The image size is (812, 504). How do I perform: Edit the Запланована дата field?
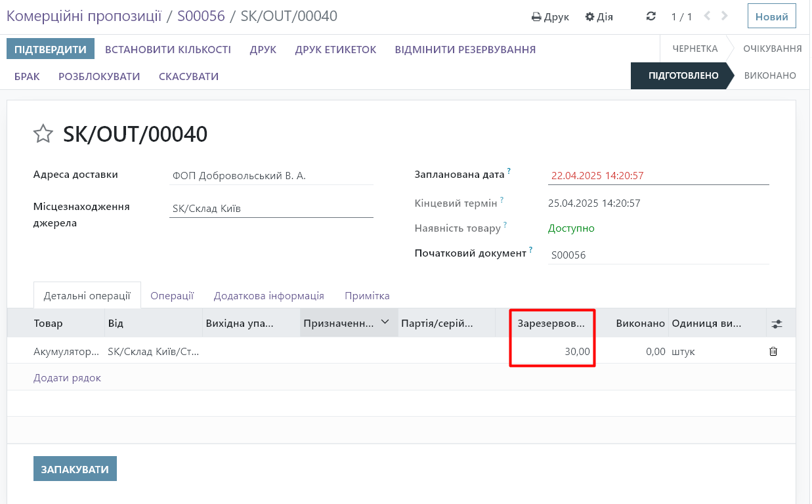(x=656, y=176)
